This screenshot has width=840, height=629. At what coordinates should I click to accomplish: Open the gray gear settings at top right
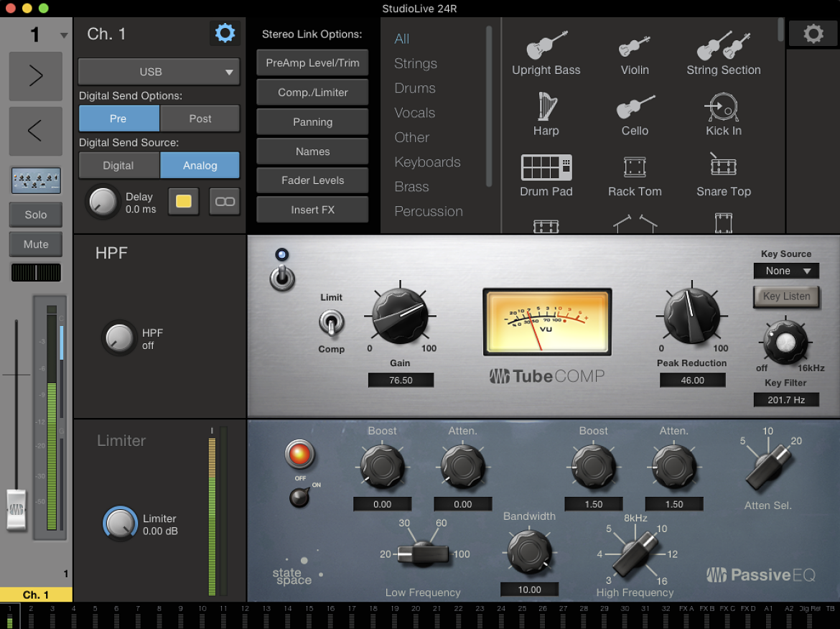pos(813,34)
